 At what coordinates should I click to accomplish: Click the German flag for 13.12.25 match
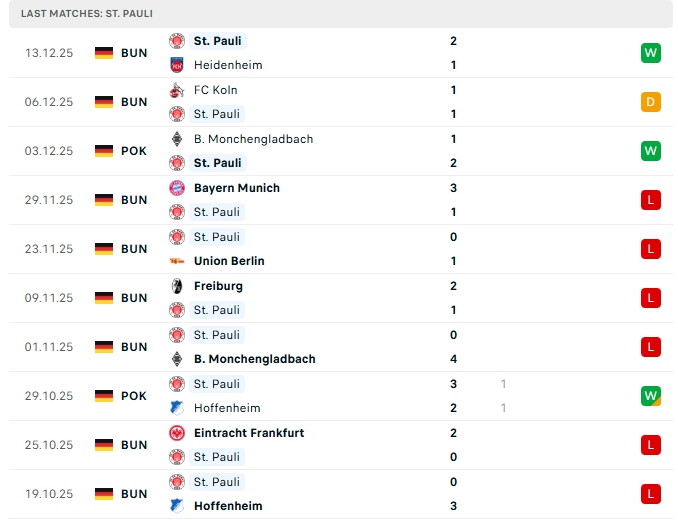click(x=104, y=52)
